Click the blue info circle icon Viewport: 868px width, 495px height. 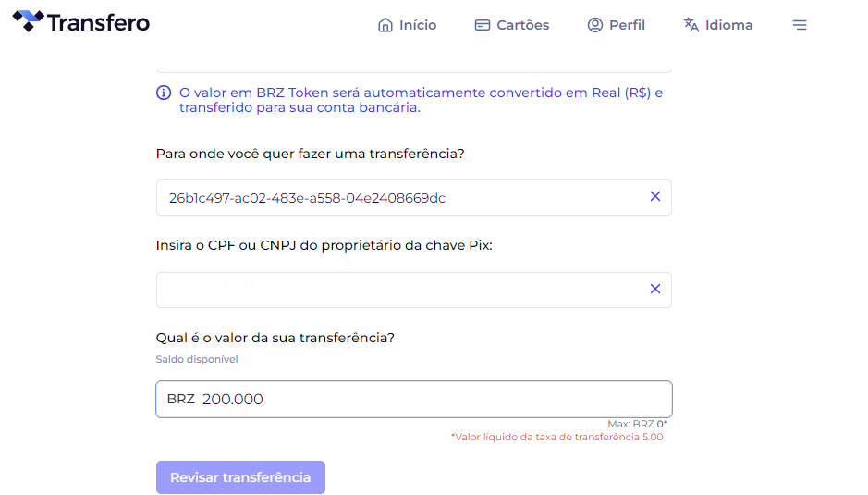point(164,93)
